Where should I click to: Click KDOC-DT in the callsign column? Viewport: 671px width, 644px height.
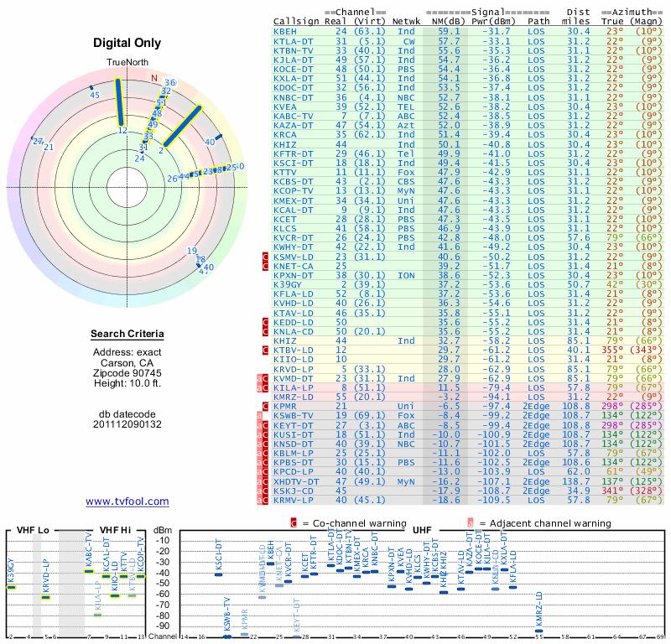coord(293,88)
